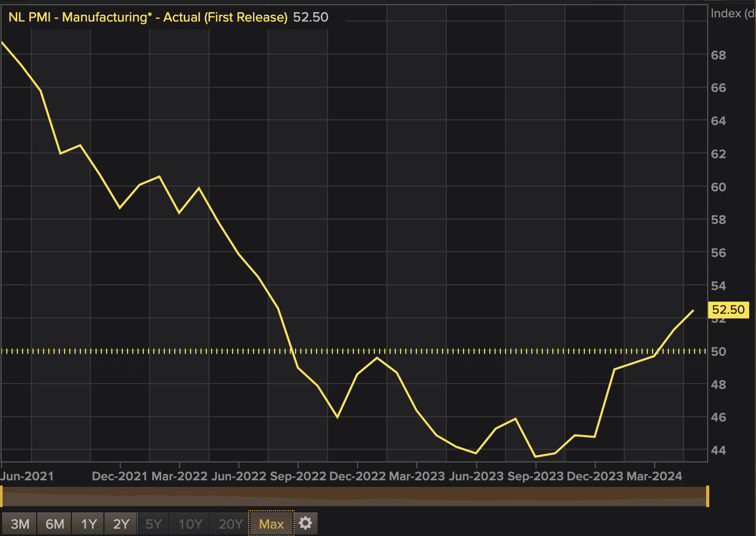756x536 pixels.
Task: Click the Dec-2022 date label
Action: click(x=358, y=476)
